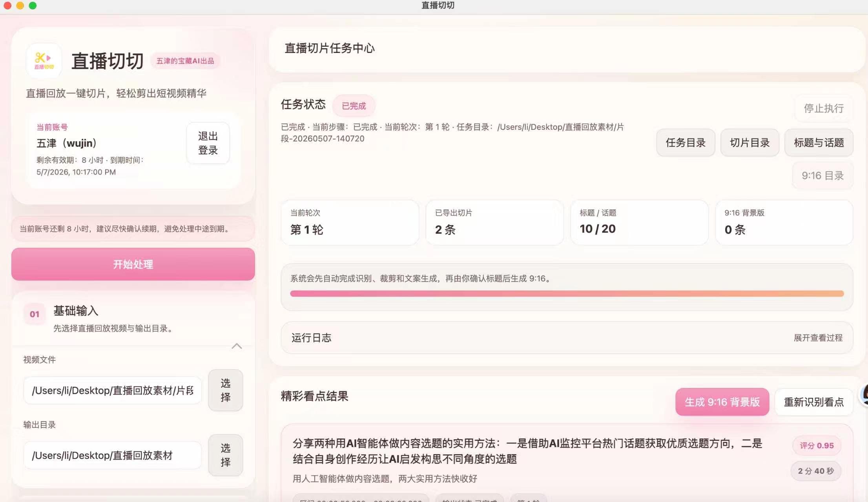Choose output folder with its 选择 button
Viewport: 868px width, 502px height.
click(x=226, y=455)
